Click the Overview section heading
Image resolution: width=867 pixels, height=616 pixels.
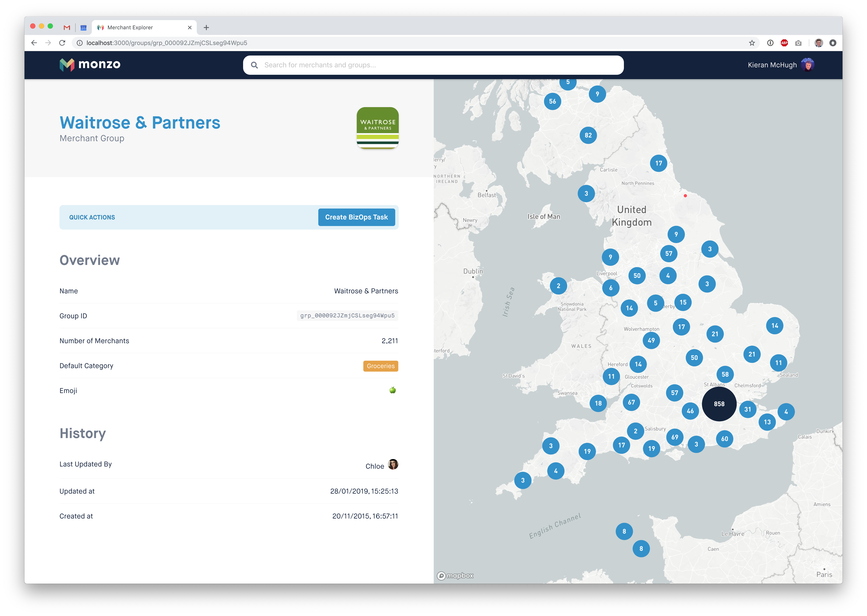tap(89, 260)
